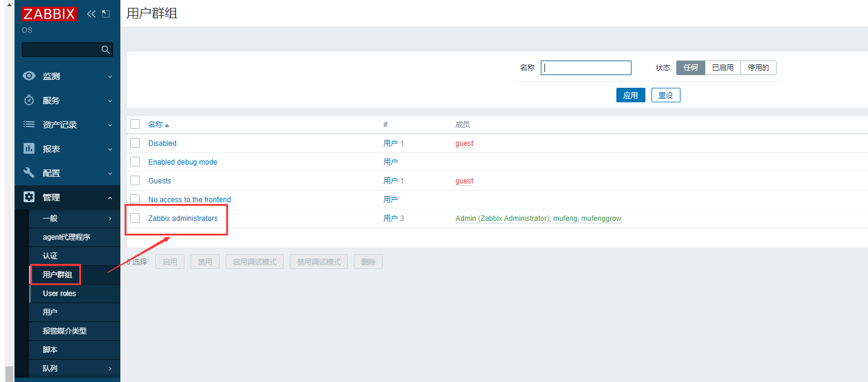Expand the 报表 menu chevron
The width and height of the screenshot is (868, 382).
tap(110, 150)
